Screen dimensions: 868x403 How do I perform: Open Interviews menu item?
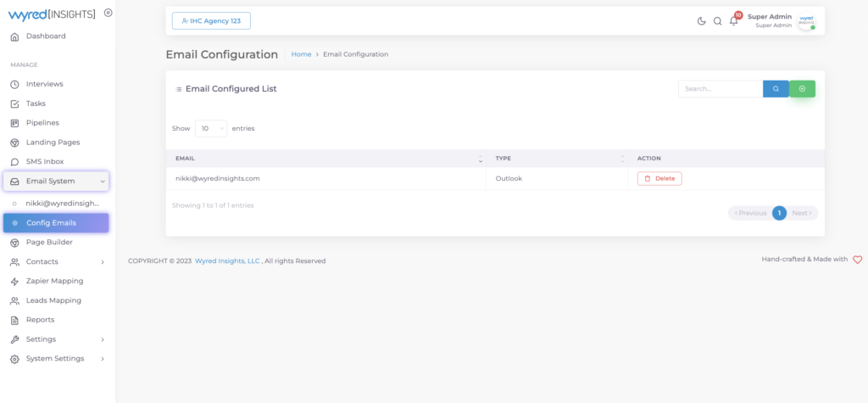tap(44, 84)
